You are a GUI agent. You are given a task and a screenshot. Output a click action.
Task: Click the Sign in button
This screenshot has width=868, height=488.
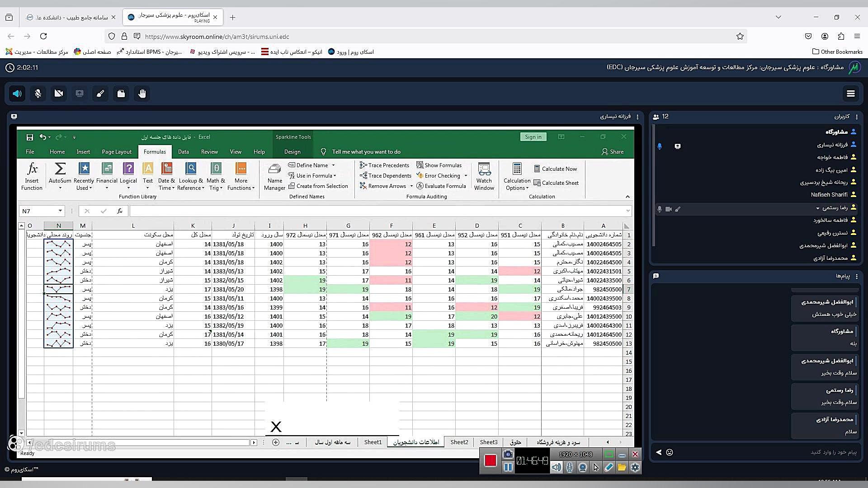[533, 137]
